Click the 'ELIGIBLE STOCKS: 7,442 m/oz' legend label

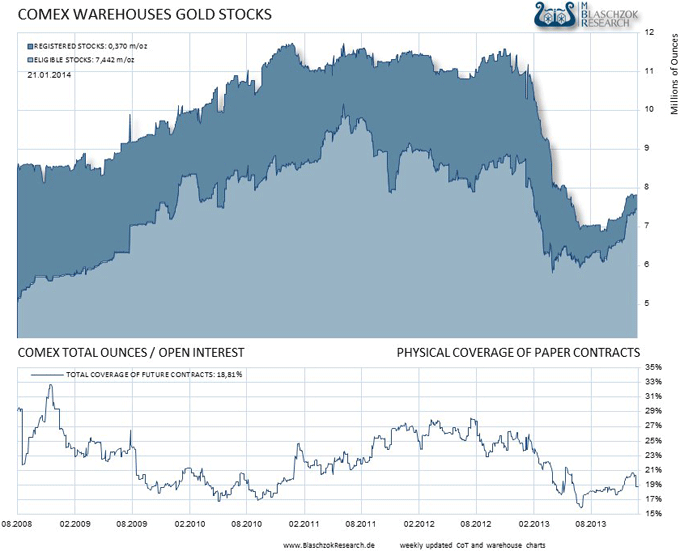coord(84,60)
